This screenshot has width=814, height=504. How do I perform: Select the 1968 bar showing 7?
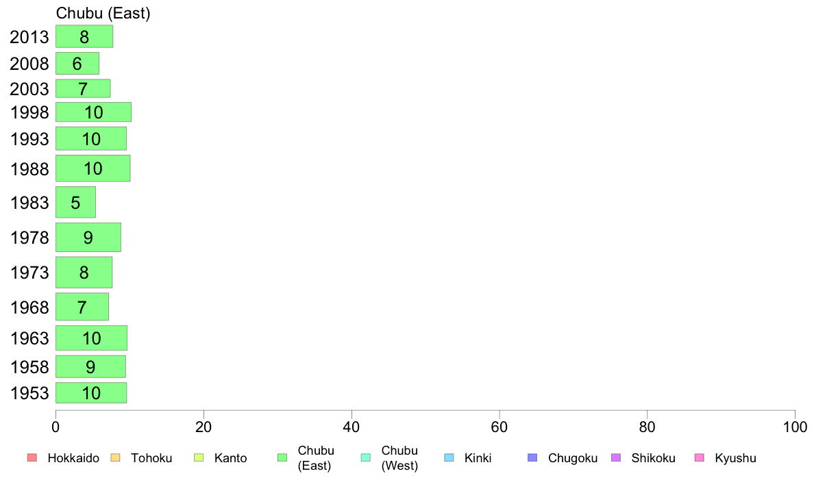click(82, 307)
